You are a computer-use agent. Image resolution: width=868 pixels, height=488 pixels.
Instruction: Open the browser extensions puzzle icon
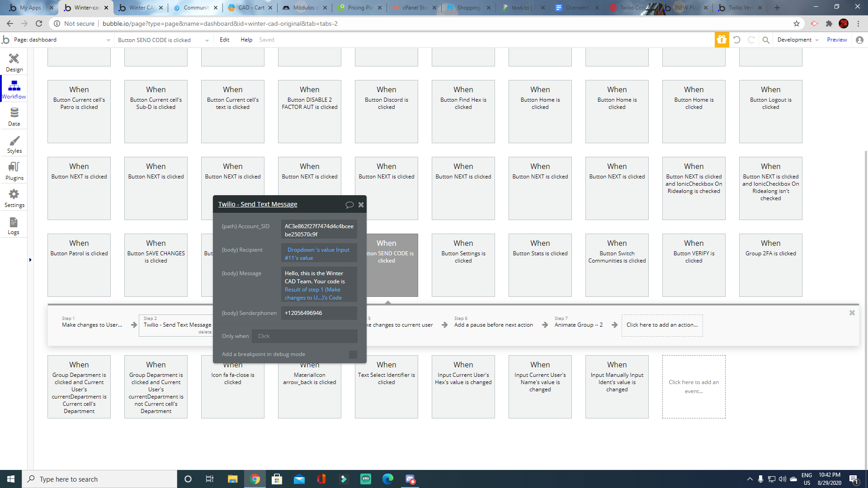click(829, 23)
